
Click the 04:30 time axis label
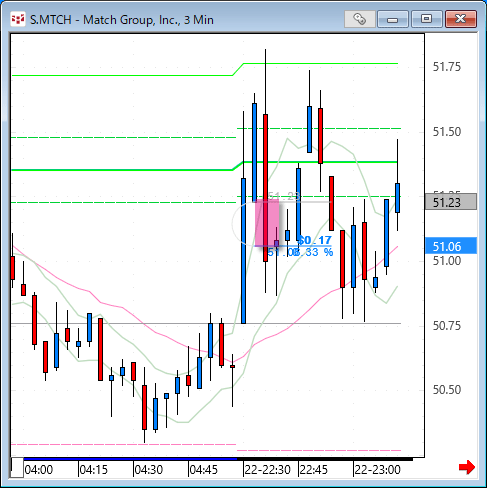click(149, 470)
